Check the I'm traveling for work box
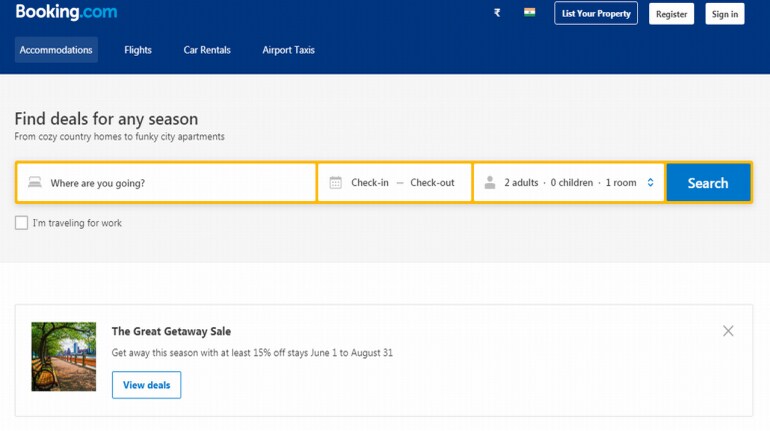Viewport: 770px width, 431px height. click(x=21, y=223)
